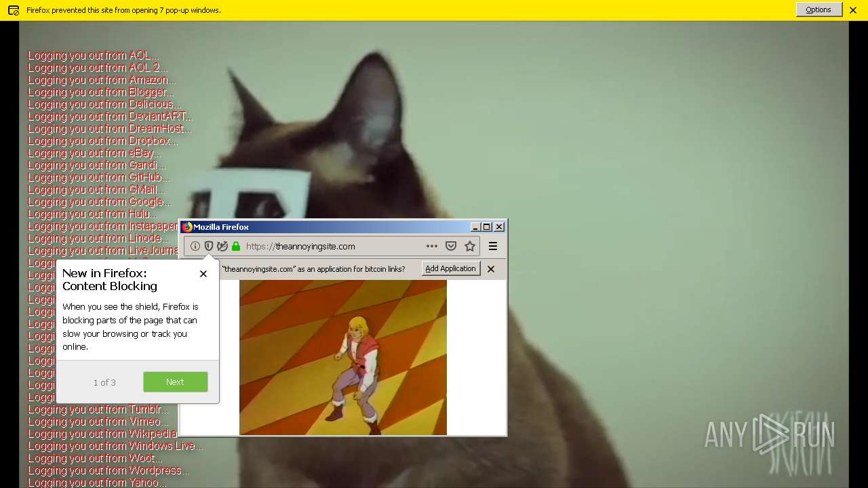Viewport: 868px width, 488px height.
Task: Click 'Logging you out from Windows Live...' text
Action: (x=116, y=446)
